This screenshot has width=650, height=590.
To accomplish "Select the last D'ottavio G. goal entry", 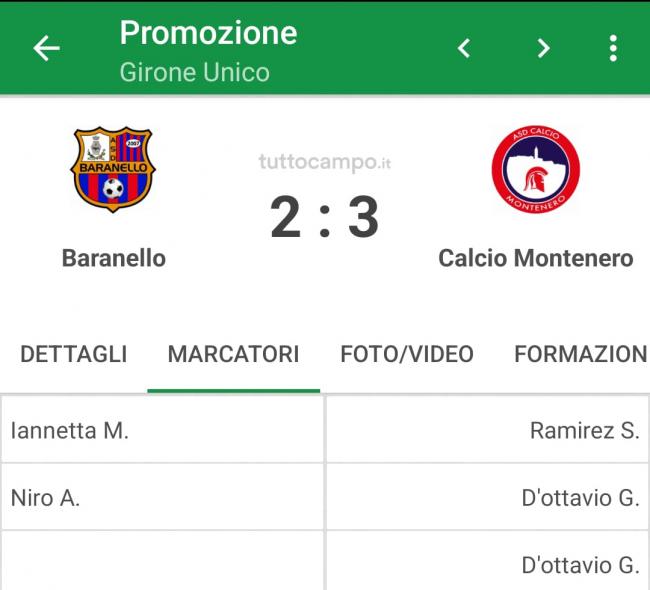I will [x=580, y=565].
